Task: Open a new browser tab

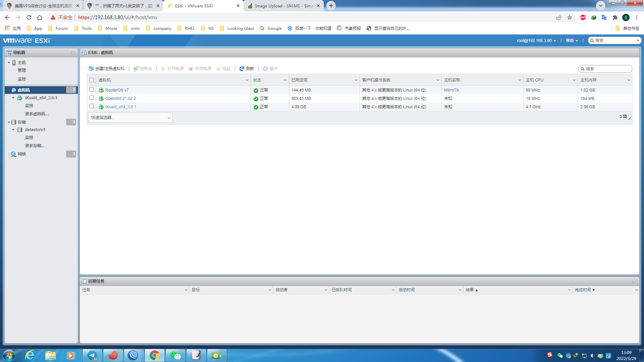Action: [331, 6]
